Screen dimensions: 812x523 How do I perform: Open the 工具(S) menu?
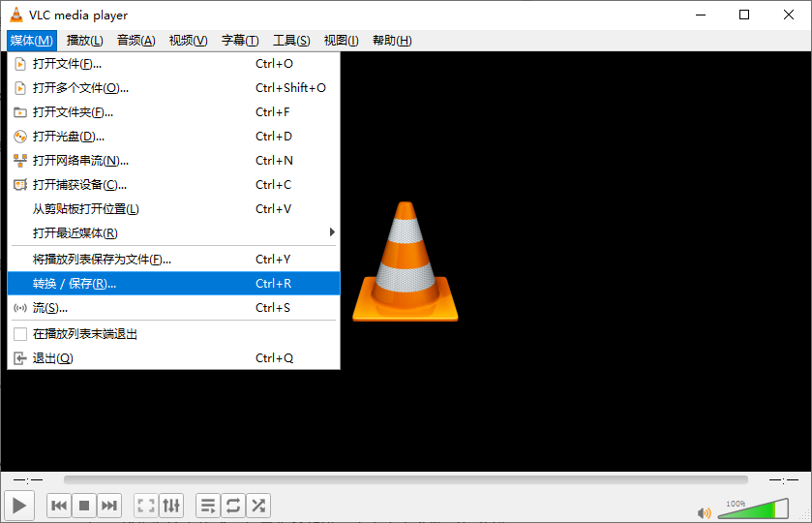[291, 41]
